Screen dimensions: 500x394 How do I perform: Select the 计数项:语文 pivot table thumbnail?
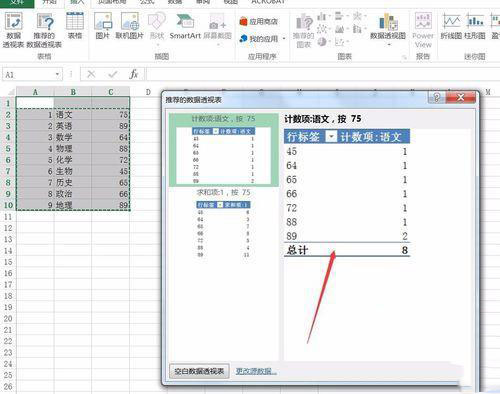point(224,150)
